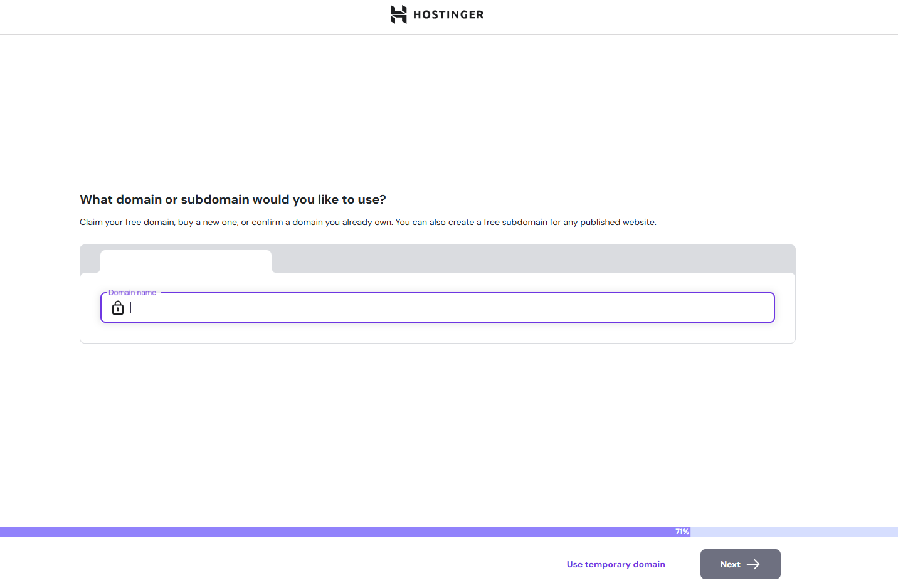Click the arrow icon on Next button
The height and width of the screenshot is (588, 898).
pos(753,564)
